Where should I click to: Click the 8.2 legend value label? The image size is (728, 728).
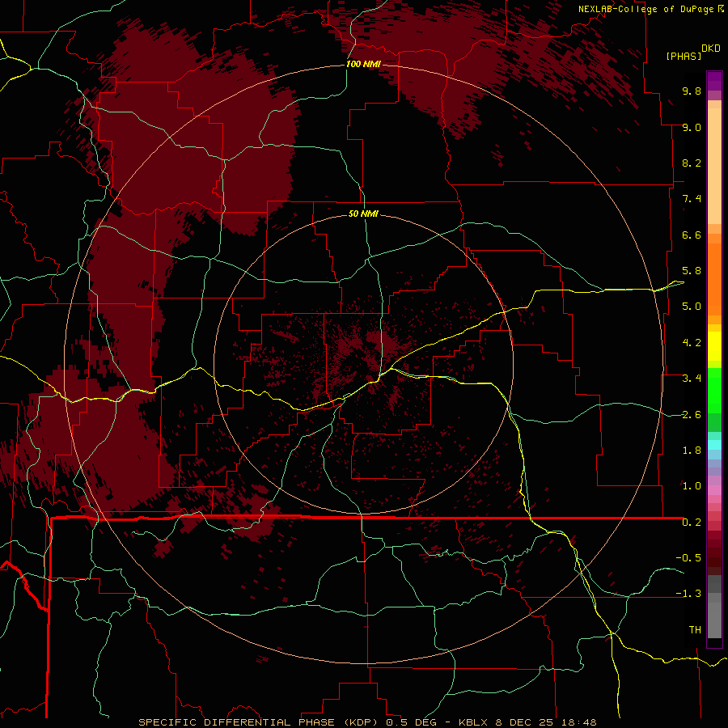click(x=692, y=163)
